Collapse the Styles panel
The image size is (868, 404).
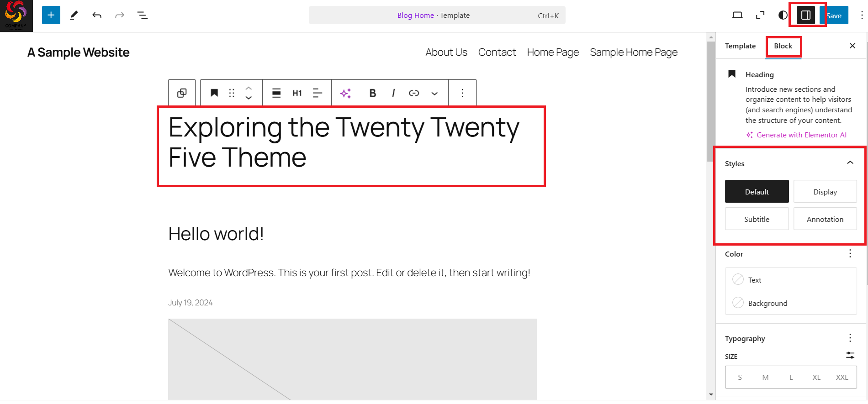tap(850, 163)
